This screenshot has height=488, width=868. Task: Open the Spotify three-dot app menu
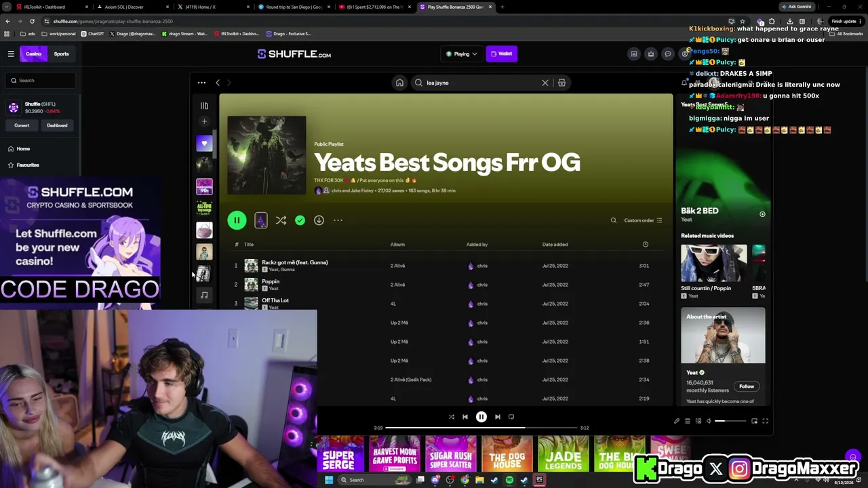(x=201, y=83)
